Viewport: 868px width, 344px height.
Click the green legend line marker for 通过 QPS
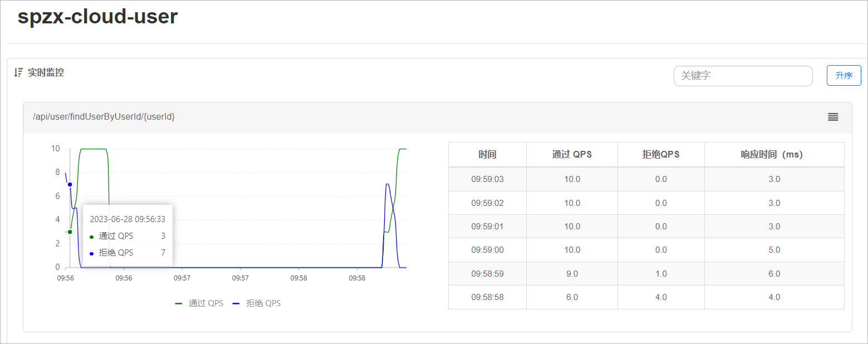click(179, 303)
